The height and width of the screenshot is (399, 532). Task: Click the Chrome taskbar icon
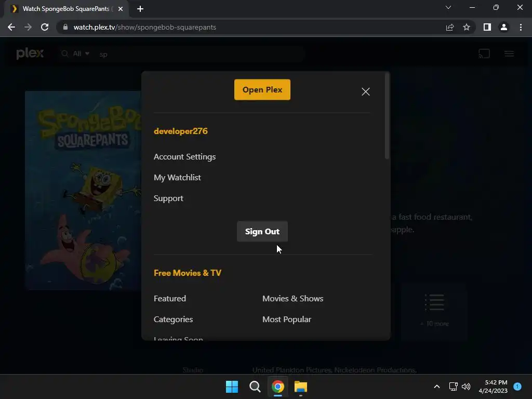pos(278,387)
